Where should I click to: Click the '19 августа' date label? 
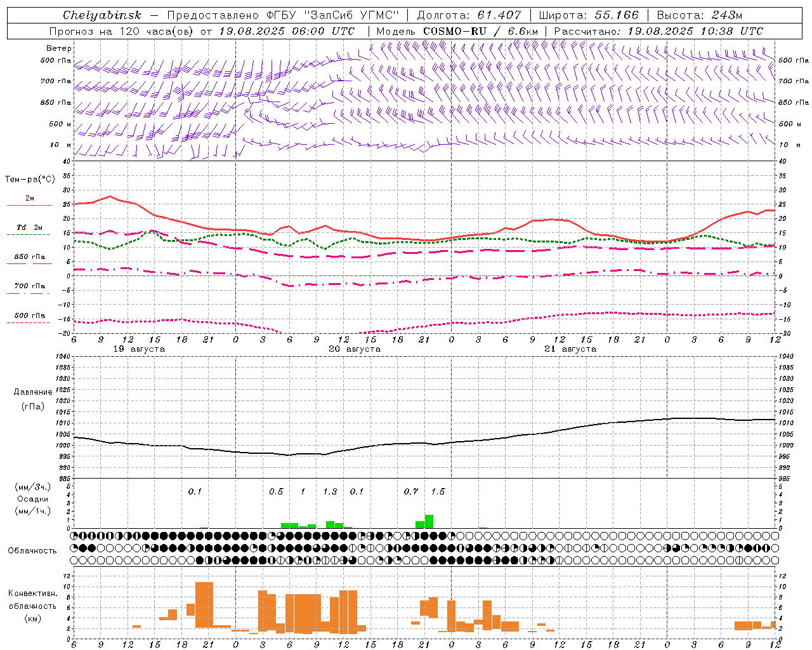coord(139,349)
